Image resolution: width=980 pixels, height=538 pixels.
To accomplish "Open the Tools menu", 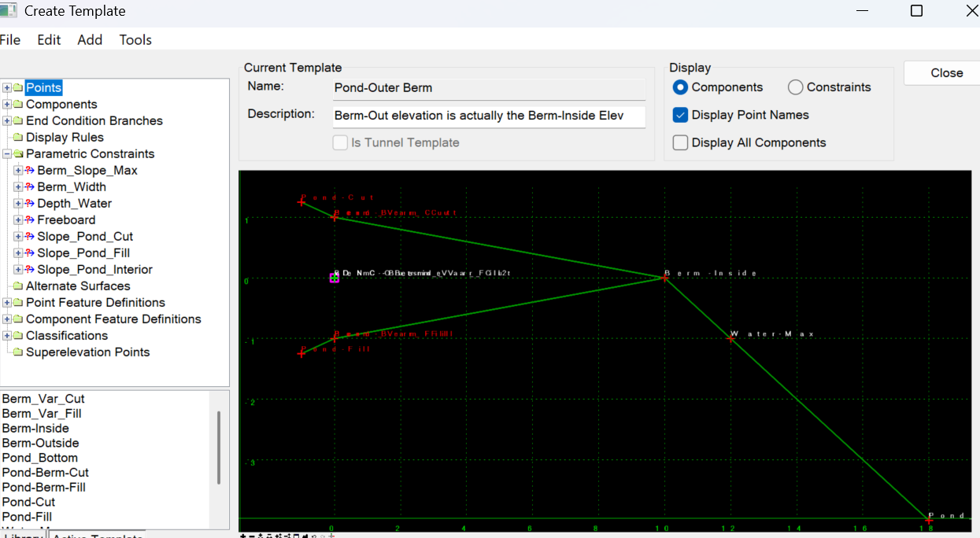I will 135,40.
